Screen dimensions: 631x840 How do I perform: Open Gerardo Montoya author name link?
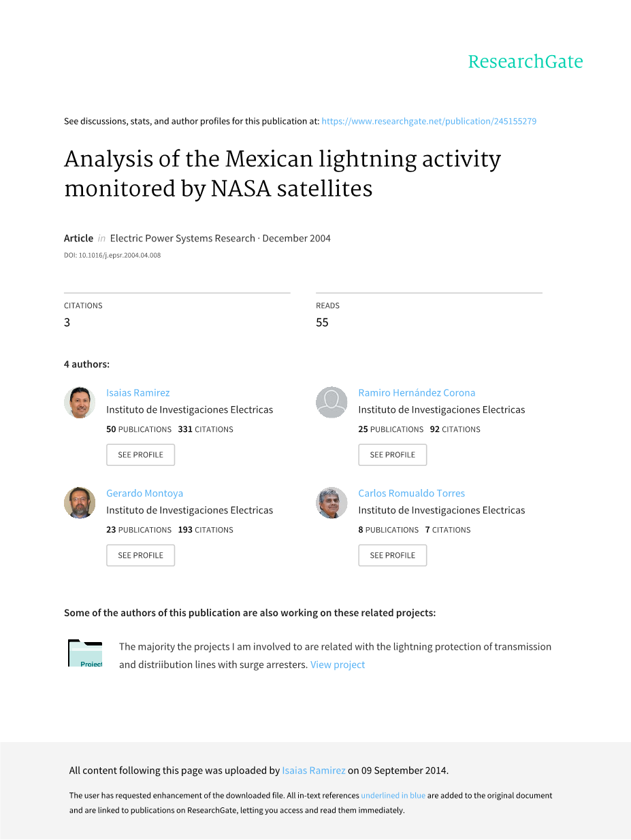click(x=144, y=493)
